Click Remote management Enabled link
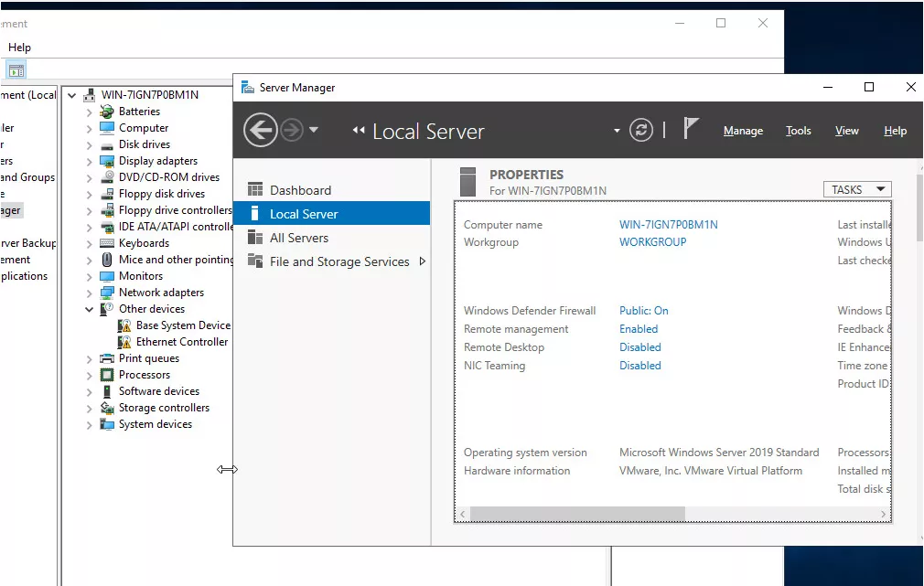The image size is (924, 586). 639,328
